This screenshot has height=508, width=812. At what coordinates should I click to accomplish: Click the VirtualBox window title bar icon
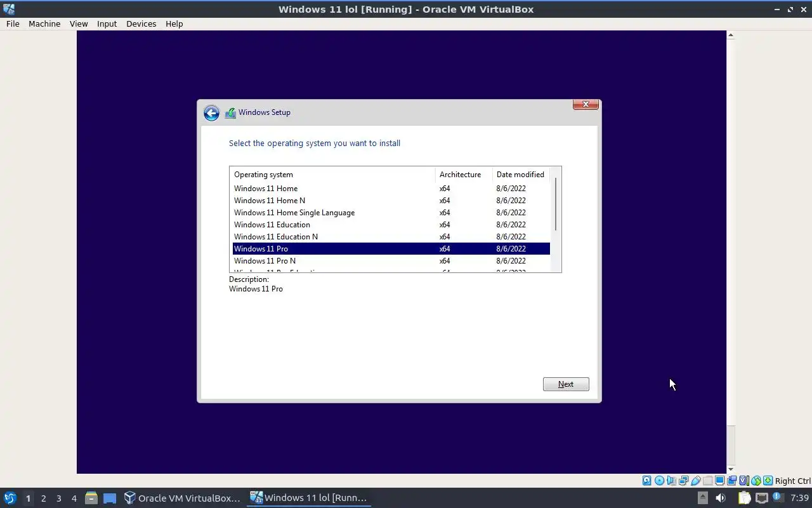pos(9,9)
